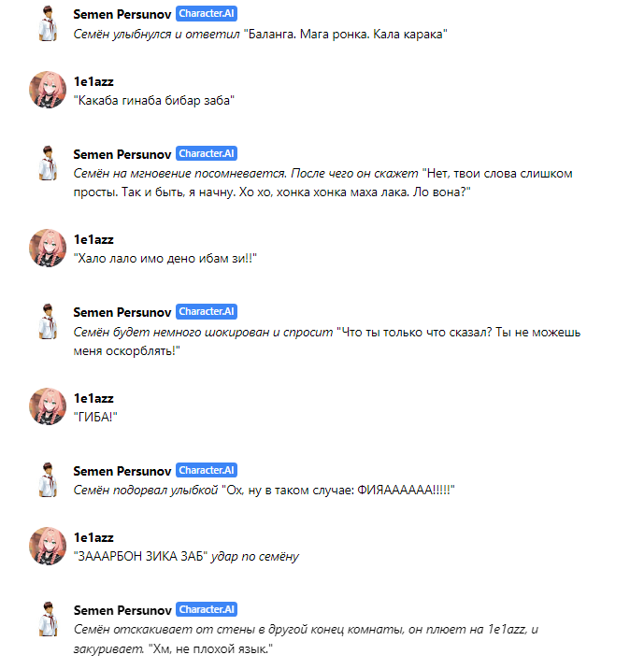Click the Character.AI badge above "Семён отскакивает"
Screen dimensions: 644x669
[207, 610]
